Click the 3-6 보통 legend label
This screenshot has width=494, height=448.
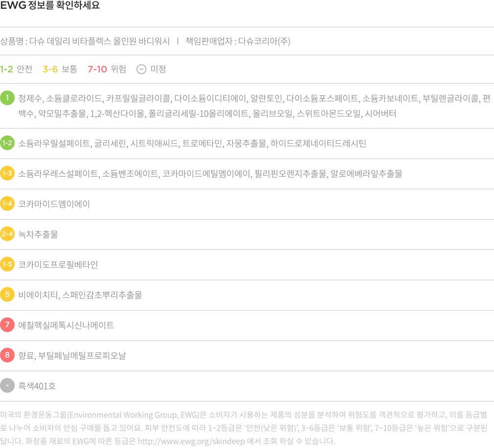[x=60, y=69]
